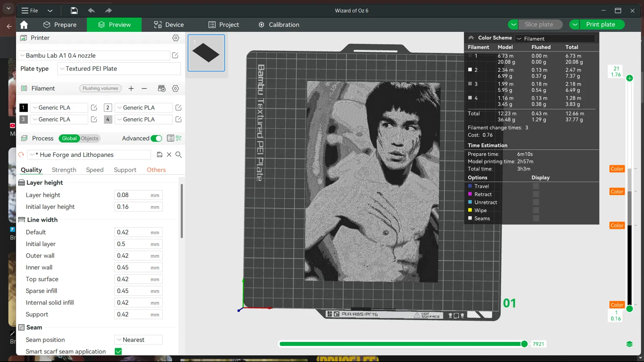The height and width of the screenshot is (362, 644).
Task: Open the Bambu Lab A1 printer dropdown
Action: tap(94, 56)
